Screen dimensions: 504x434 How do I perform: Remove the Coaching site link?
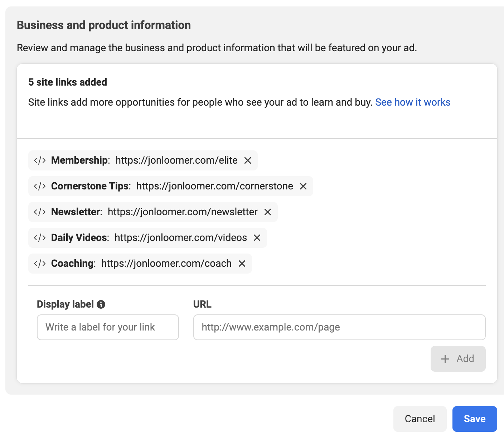(242, 264)
